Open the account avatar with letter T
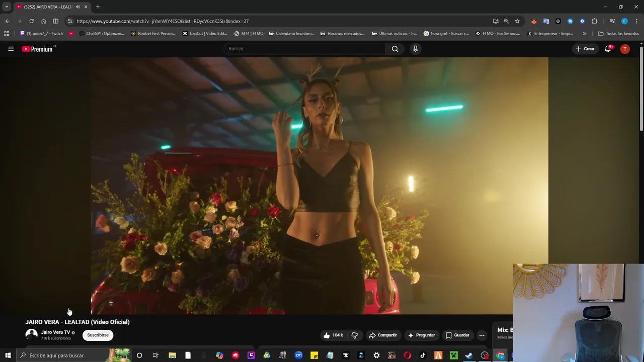Image resolution: width=644 pixels, height=362 pixels. pos(625,49)
